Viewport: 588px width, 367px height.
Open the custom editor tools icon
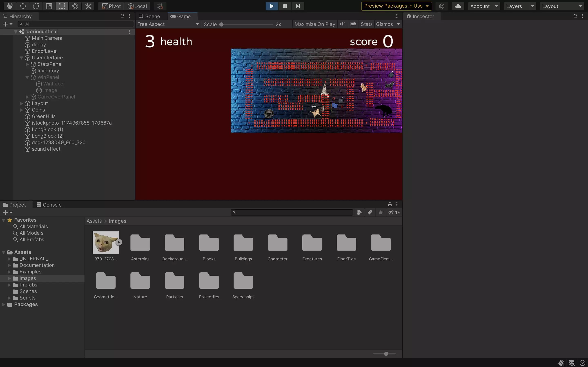point(88,6)
